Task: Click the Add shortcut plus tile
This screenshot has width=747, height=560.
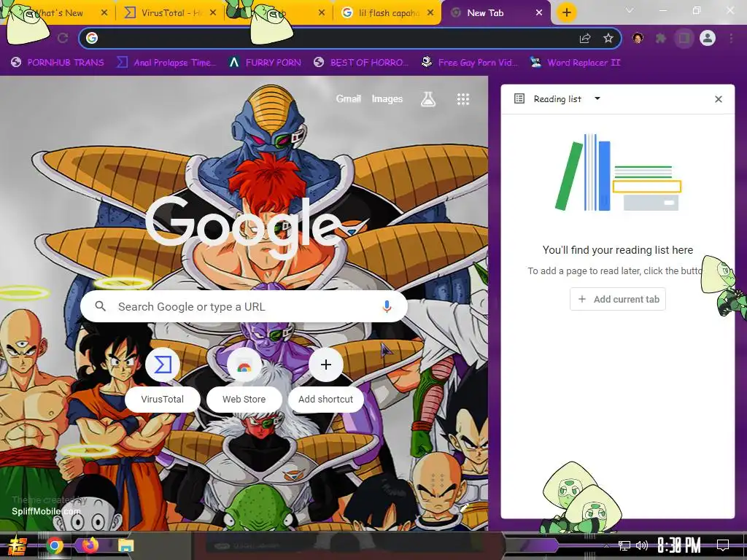Action: pyautogui.click(x=326, y=381)
